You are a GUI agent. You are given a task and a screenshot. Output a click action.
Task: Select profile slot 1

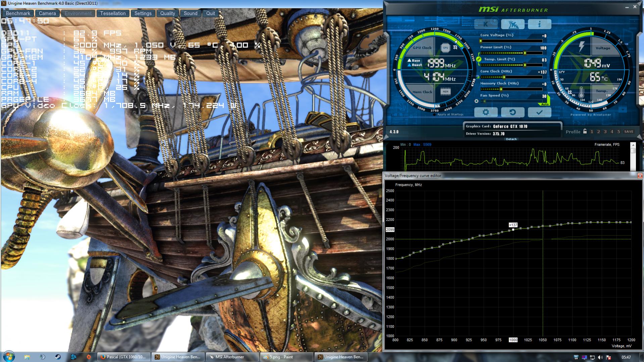(x=592, y=132)
